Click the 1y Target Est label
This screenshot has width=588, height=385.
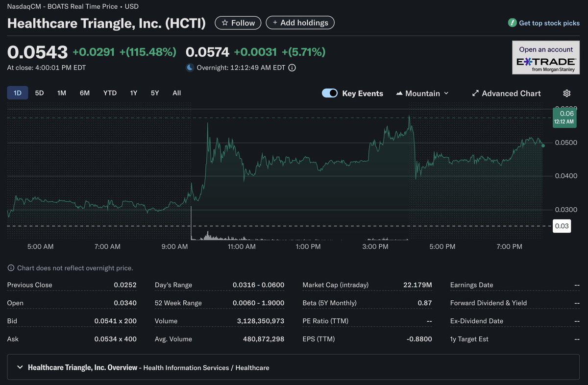[x=469, y=339]
